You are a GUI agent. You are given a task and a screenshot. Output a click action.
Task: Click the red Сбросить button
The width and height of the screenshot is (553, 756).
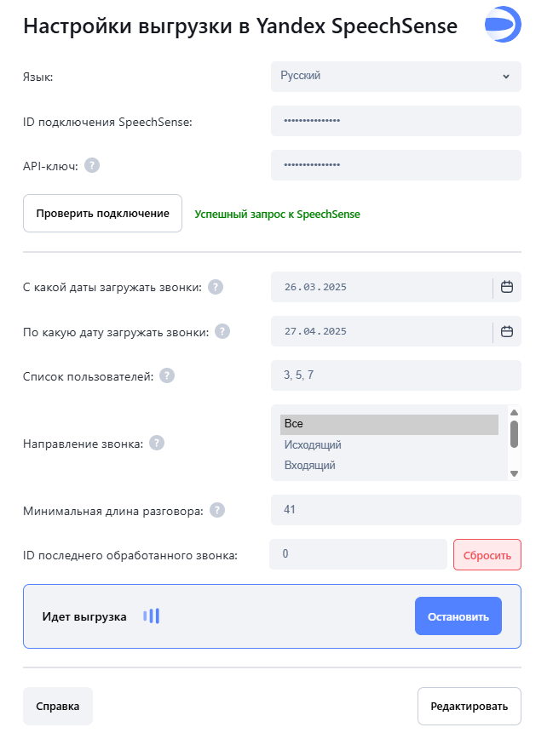(x=487, y=555)
